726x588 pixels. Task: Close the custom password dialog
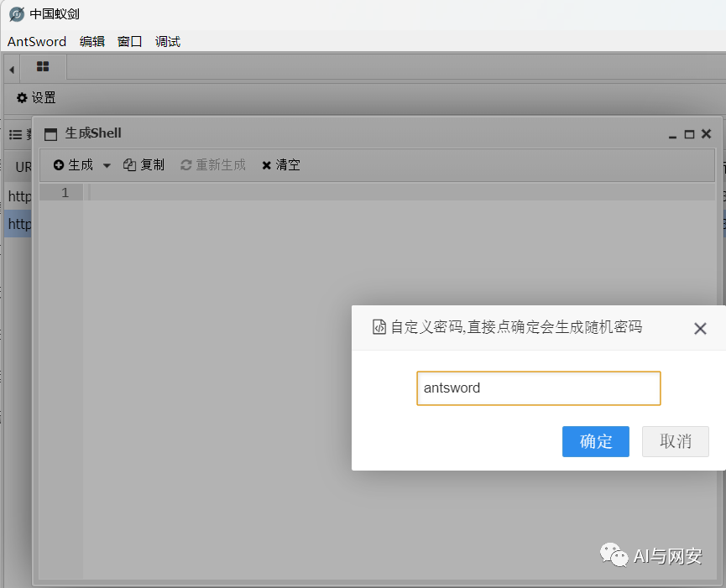click(x=700, y=329)
